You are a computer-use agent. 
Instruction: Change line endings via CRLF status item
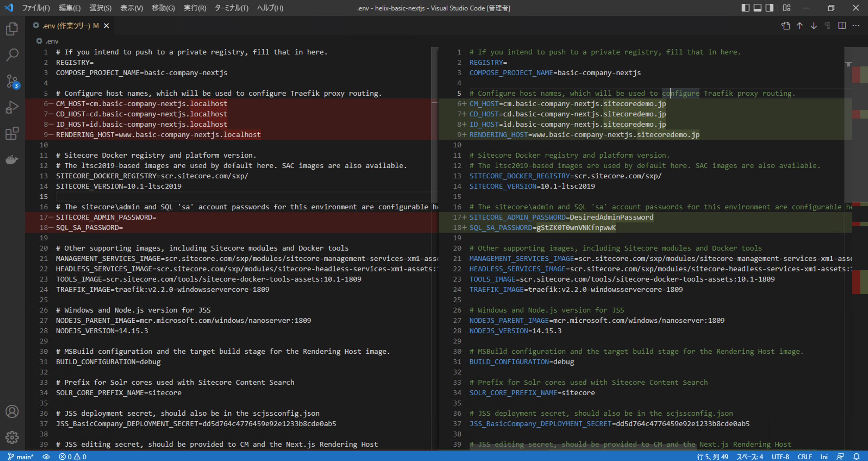pos(805,457)
